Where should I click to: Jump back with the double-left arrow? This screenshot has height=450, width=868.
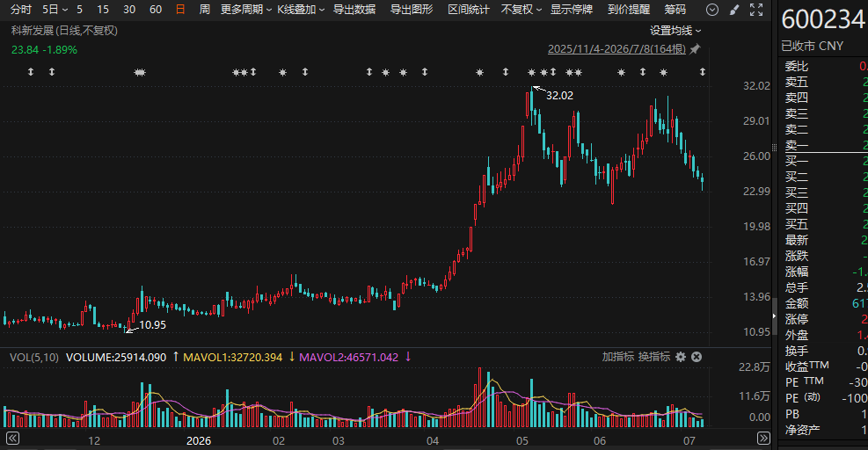[x=12, y=439]
